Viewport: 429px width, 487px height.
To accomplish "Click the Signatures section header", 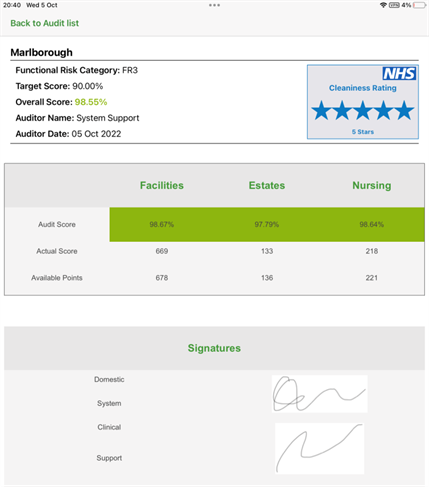I will pos(214,348).
